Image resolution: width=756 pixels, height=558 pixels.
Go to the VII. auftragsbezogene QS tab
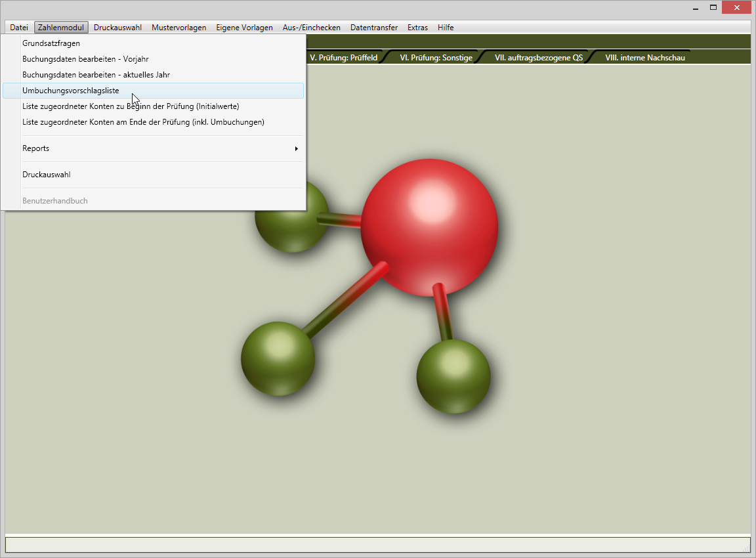click(x=538, y=58)
